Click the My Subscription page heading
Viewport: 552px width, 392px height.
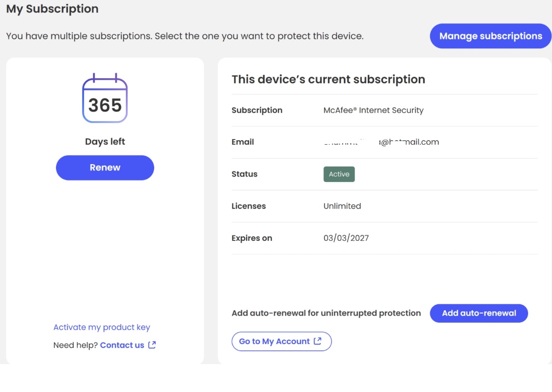(52, 9)
